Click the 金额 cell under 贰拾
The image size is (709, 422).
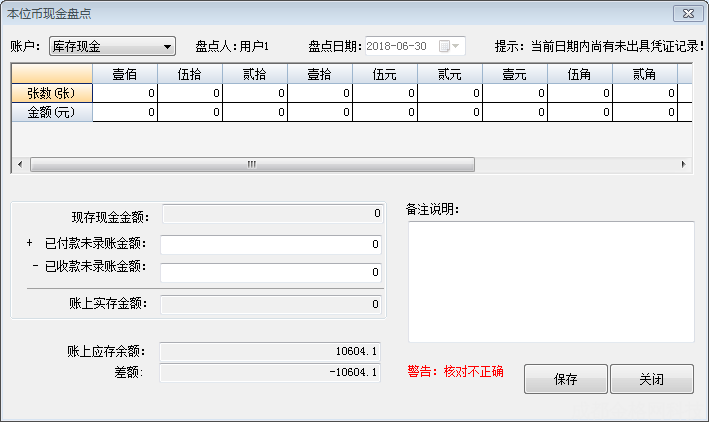point(255,112)
